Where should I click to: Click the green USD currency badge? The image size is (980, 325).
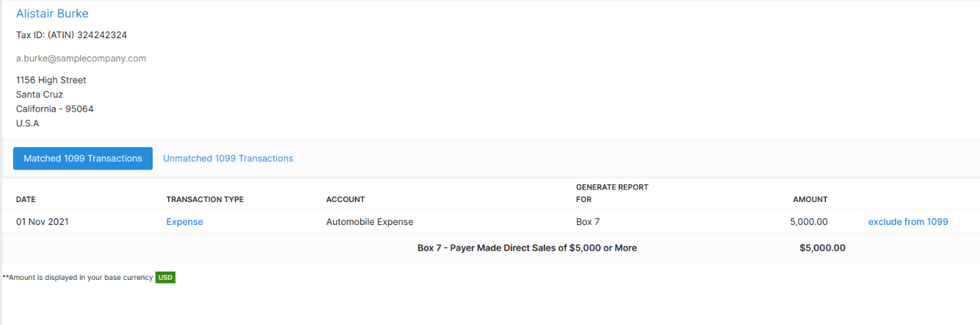[x=165, y=277]
